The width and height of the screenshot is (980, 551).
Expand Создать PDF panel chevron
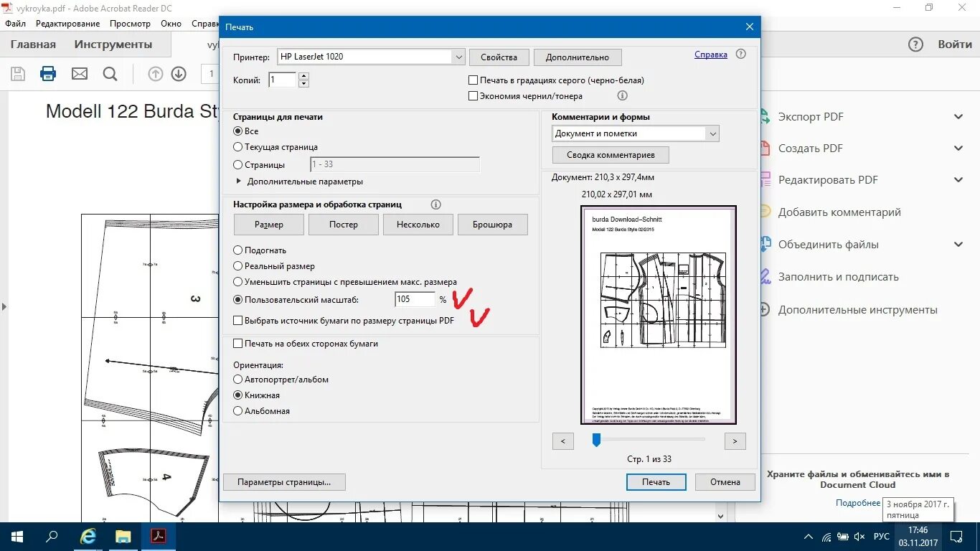coord(958,148)
